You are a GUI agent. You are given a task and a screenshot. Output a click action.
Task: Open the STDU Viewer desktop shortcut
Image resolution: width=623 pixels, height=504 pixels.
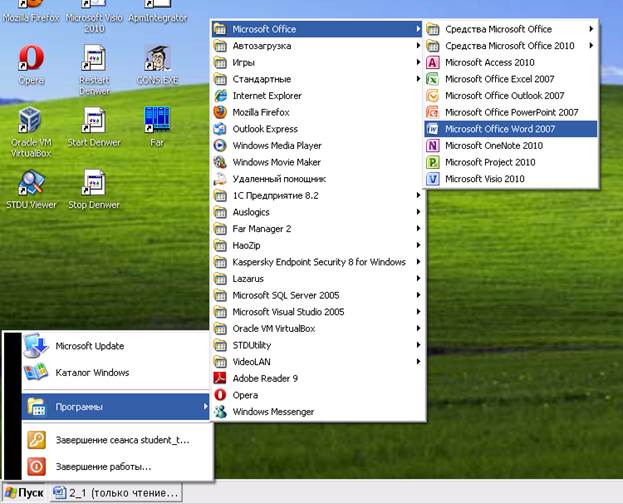pos(31,183)
